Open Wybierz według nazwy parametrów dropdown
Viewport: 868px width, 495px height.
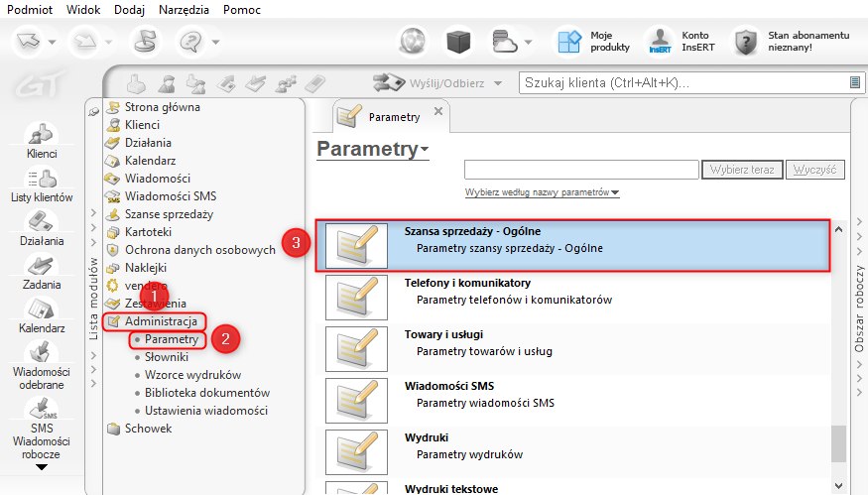pyautogui.click(x=542, y=193)
